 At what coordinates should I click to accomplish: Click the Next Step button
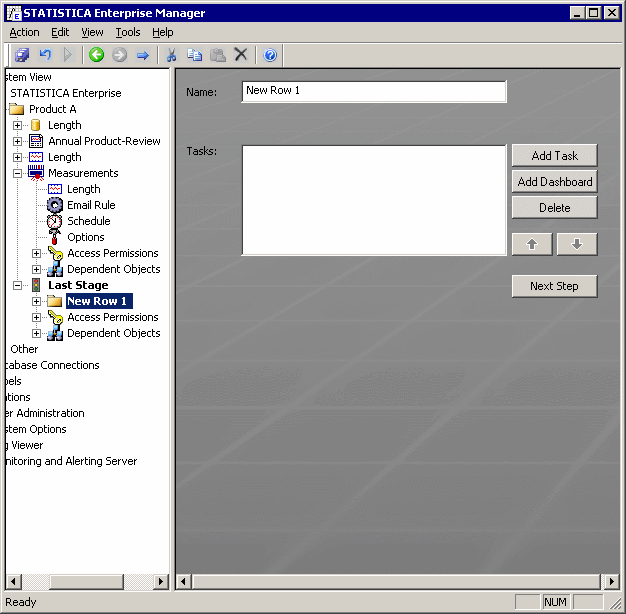555,286
